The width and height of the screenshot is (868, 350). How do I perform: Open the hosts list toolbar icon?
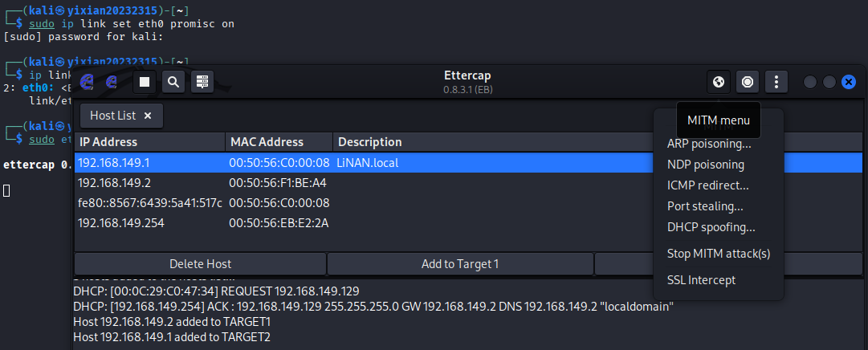click(202, 81)
